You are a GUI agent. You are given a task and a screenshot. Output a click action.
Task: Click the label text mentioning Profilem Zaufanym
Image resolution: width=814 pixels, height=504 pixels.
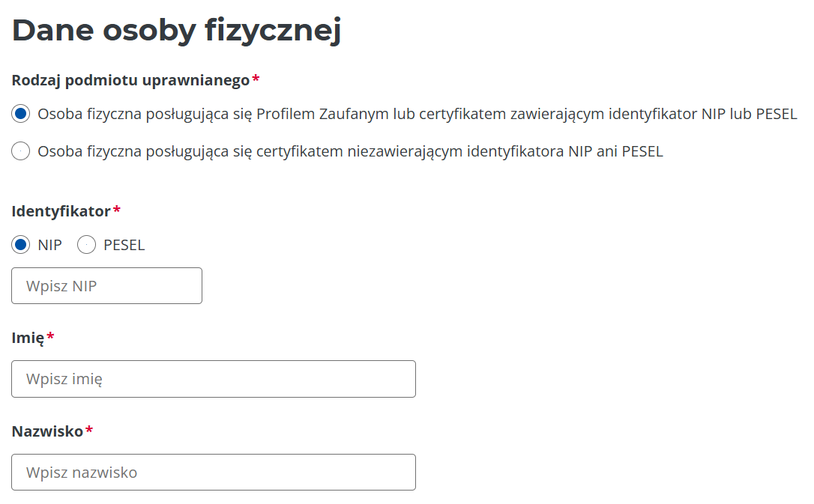click(x=417, y=114)
